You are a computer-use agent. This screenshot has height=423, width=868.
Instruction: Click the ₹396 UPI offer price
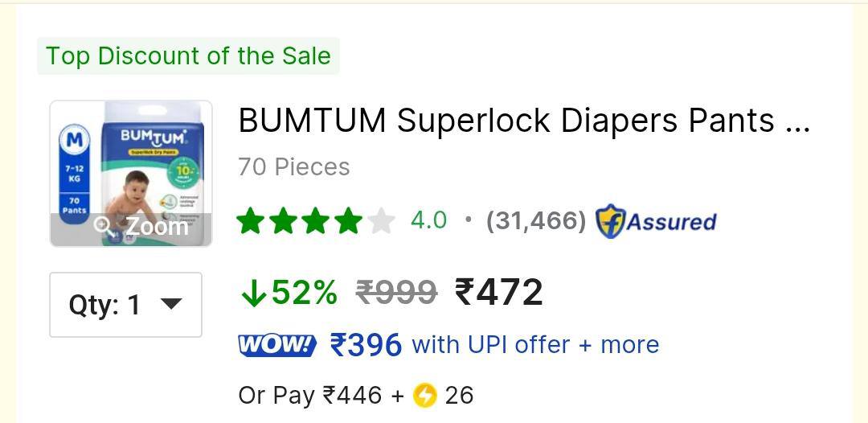tap(366, 346)
